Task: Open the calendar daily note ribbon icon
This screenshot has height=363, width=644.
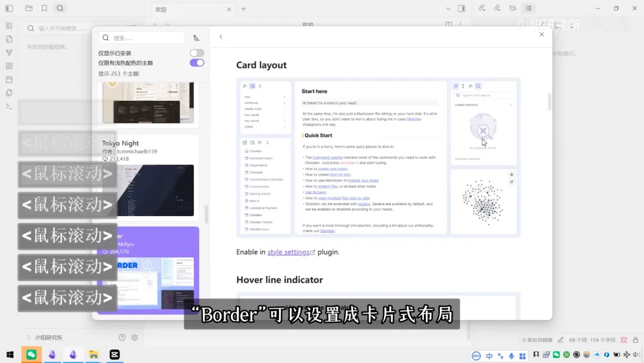Action: [9, 79]
